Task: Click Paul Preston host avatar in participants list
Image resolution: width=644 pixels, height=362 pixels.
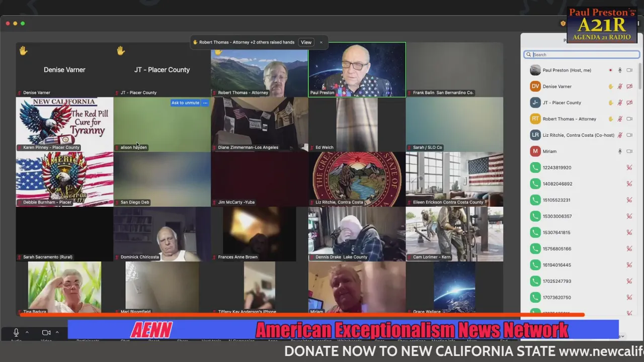Action: point(535,70)
